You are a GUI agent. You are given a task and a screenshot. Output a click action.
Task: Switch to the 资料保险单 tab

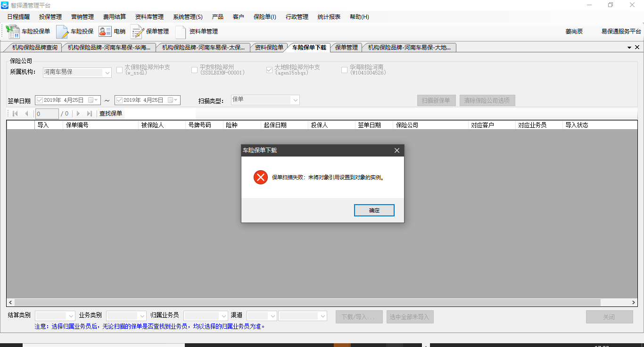(269, 48)
